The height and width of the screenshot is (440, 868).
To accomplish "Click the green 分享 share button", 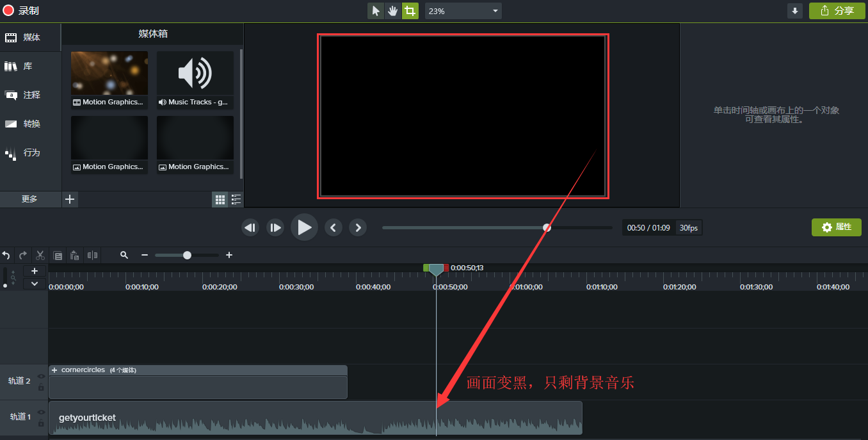I will point(837,11).
